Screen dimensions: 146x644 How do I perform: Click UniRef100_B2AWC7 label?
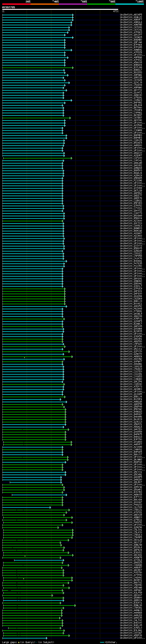pyautogui.click(x=131, y=324)
